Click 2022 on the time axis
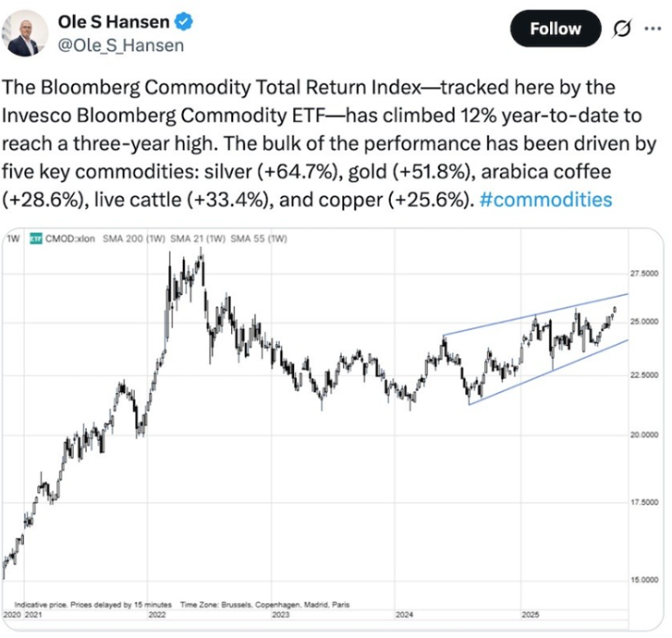 point(158,613)
